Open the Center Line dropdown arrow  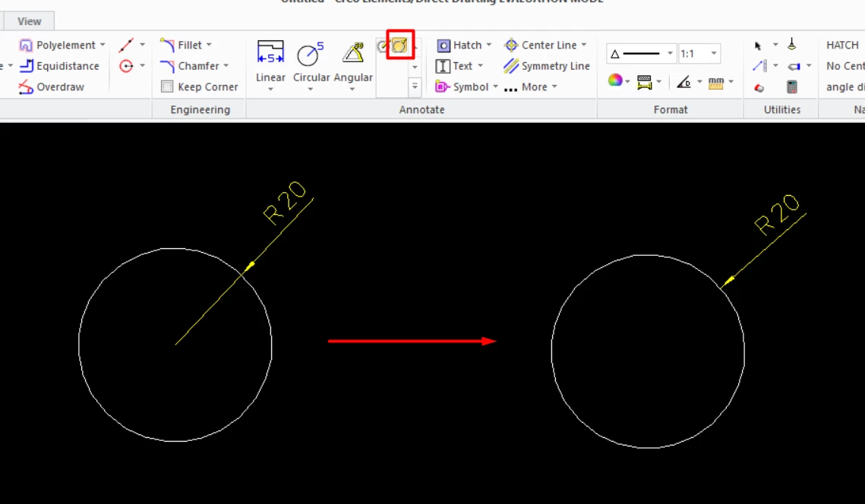[584, 45]
